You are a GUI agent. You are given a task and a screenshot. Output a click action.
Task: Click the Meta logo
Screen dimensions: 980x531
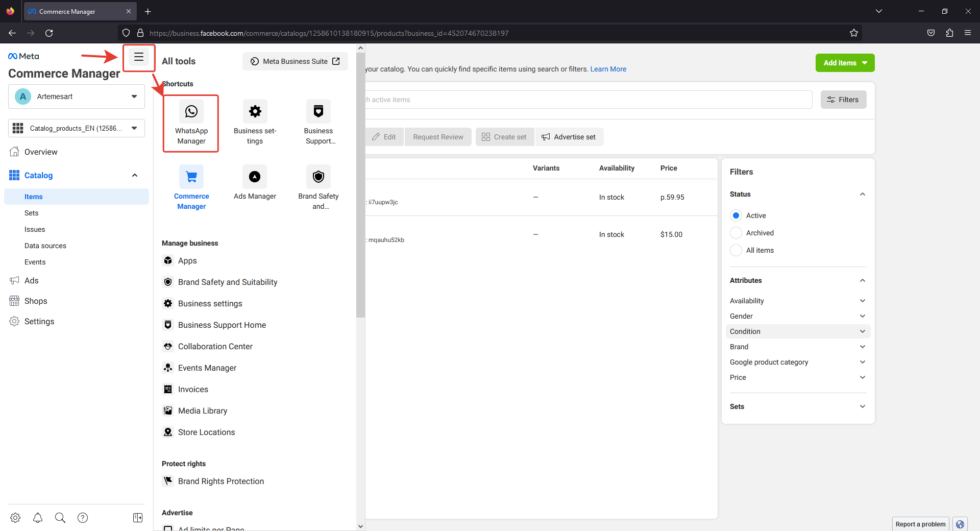(23, 56)
